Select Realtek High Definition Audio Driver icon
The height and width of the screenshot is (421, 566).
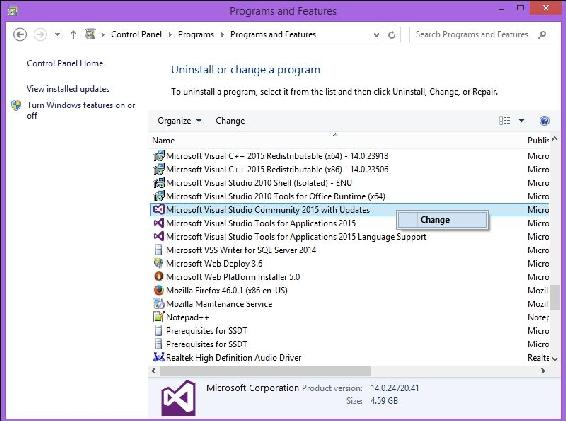(159, 357)
